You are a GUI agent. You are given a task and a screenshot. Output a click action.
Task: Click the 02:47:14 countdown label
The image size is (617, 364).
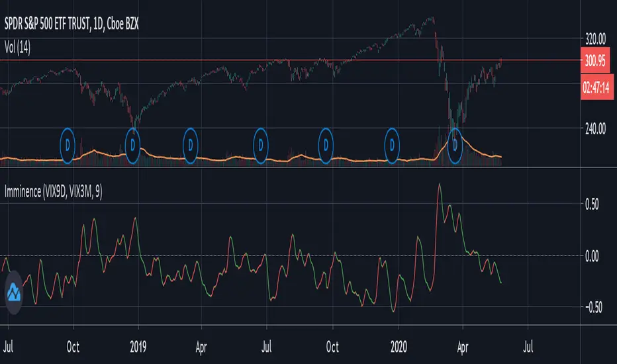coord(596,87)
